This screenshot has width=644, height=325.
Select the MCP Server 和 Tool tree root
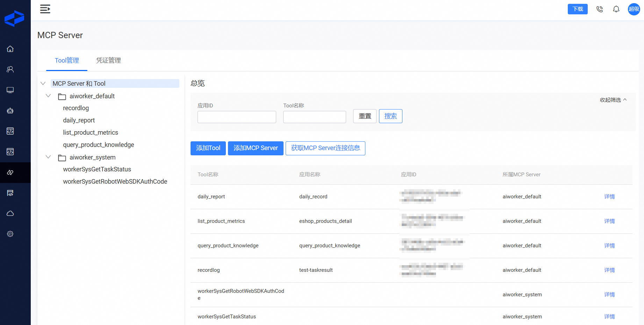[x=115, y=84]
